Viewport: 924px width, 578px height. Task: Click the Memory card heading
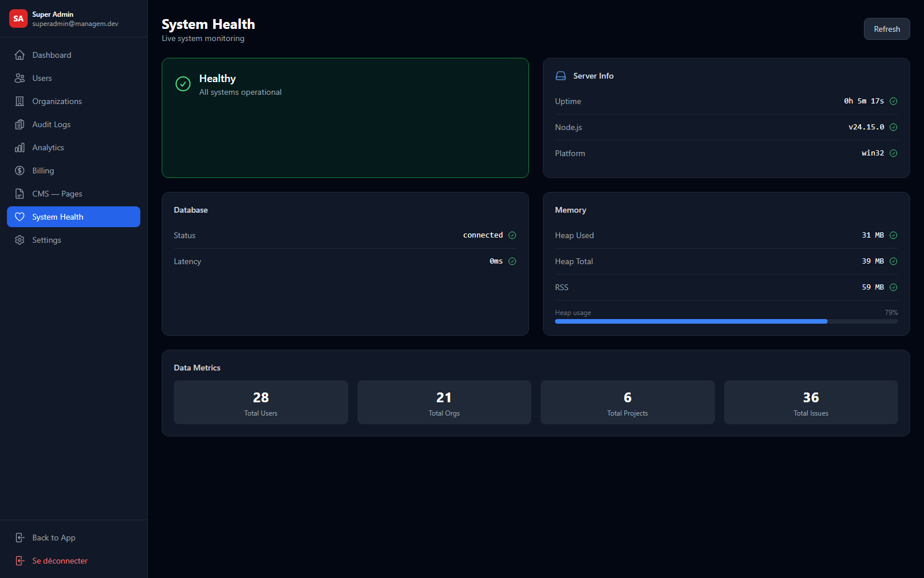[x=571, y=210]
